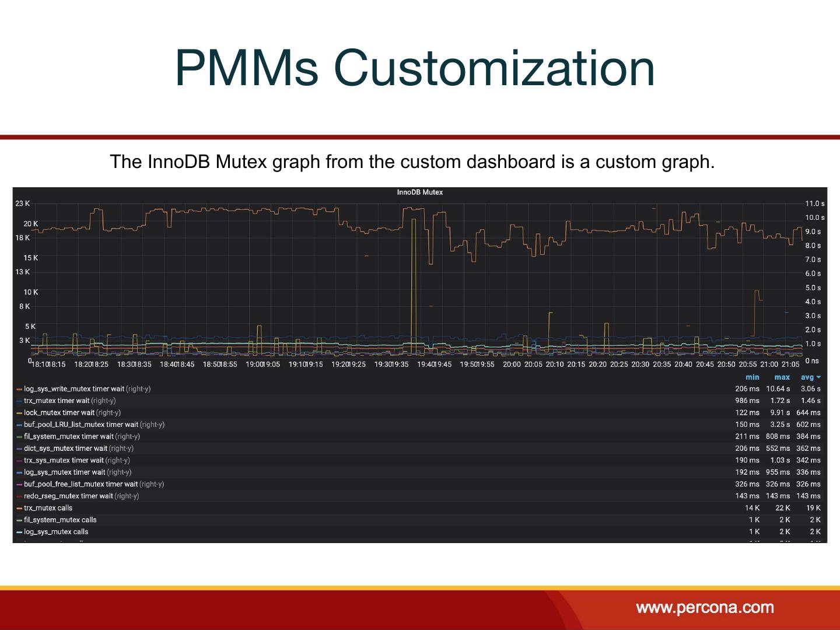
Task: Toggle the log_sys_mutex timer wait series
Action: pos(65,473)
